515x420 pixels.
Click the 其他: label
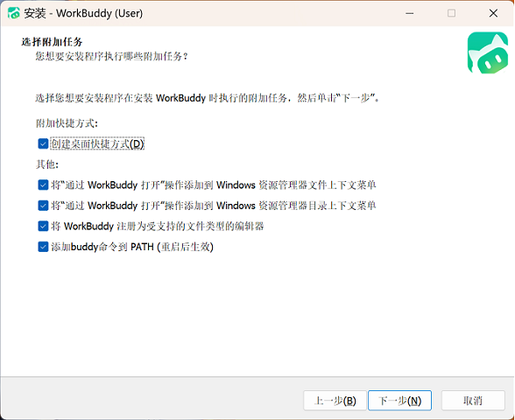coord(47,164)
